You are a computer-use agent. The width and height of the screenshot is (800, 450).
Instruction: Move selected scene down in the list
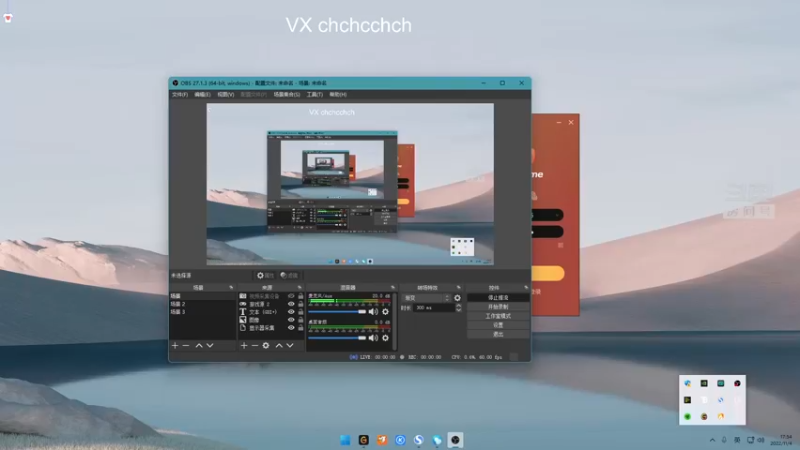point(210,345)
